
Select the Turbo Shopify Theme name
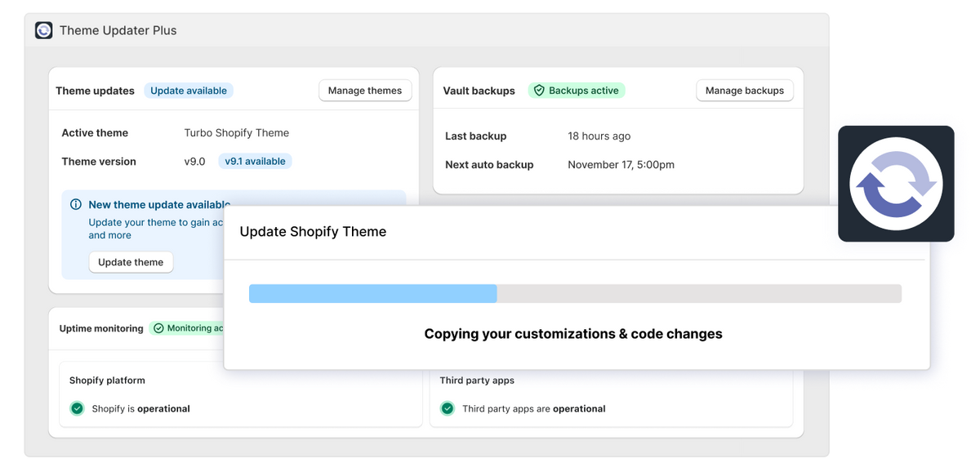[x=236, y=133]
